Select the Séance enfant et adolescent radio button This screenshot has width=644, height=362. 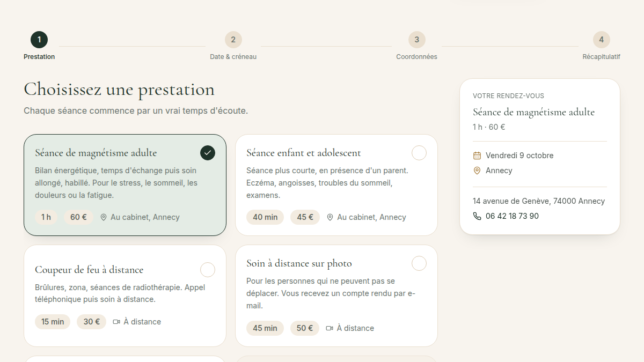(x=419, y=153)
